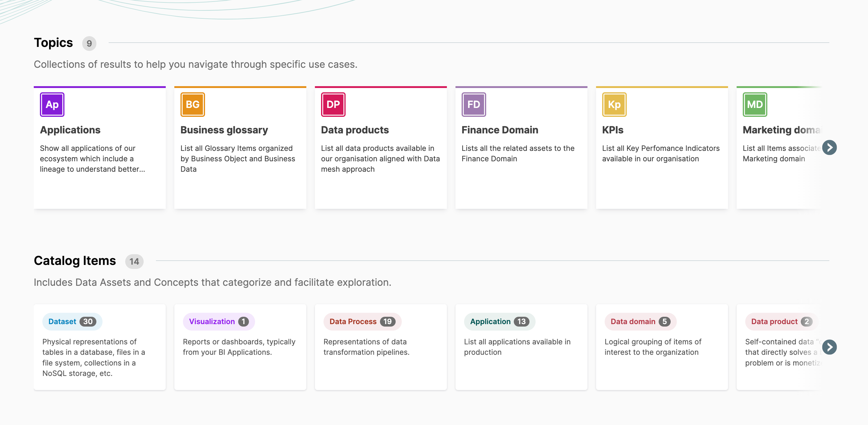Open the Finance Domain topic card
Image resolution: width=868 pixels, height=425 pixels.
click(x=521, y=147)
